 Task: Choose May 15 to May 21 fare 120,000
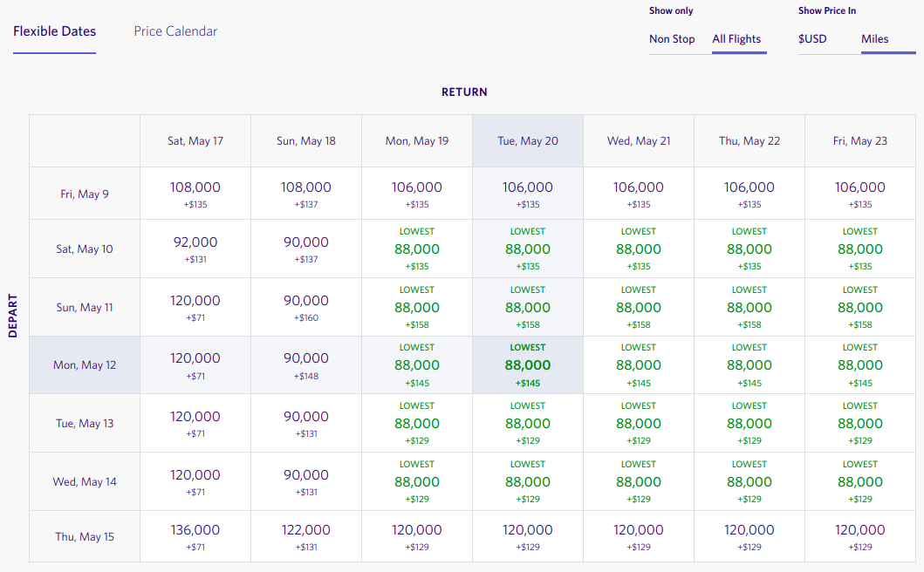click(x=638, y=536)
